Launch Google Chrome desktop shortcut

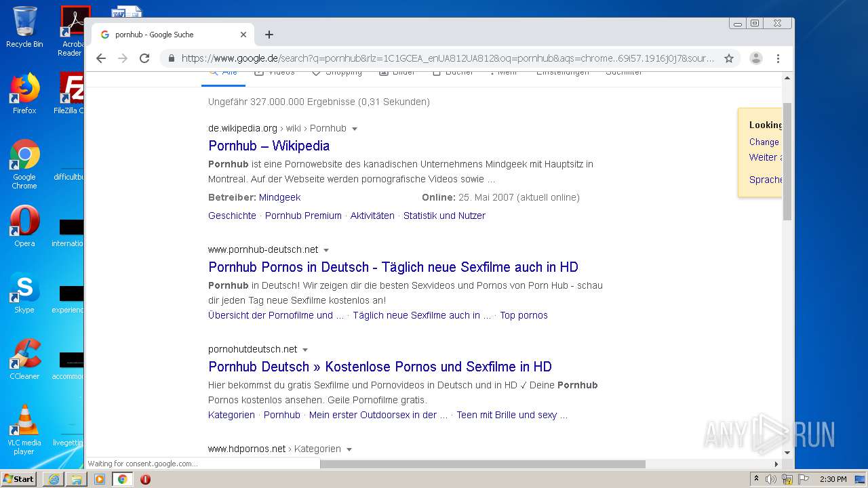point(24,165)
